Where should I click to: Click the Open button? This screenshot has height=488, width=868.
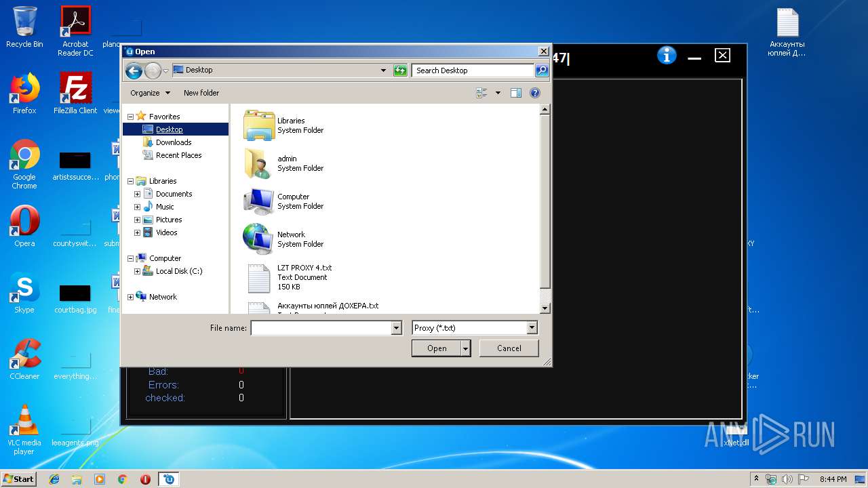pyautogui.click(x=437, y=348)
